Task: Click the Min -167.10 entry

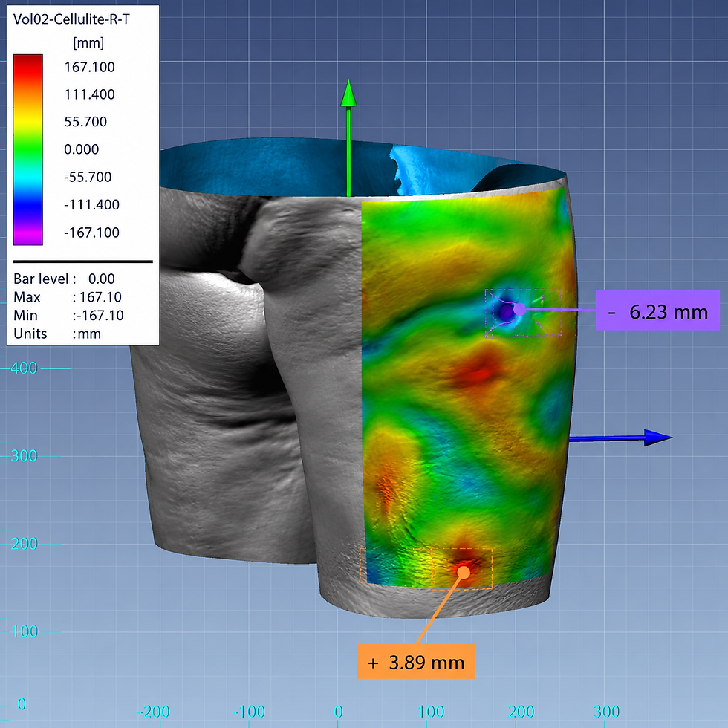Action: tap(68, 316)
